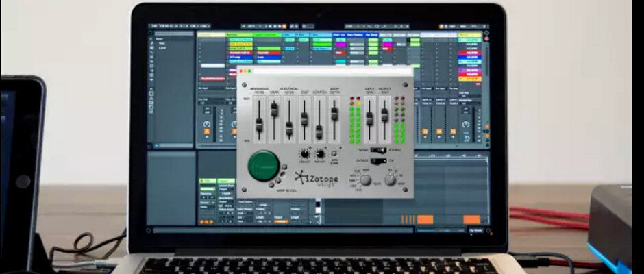Toggle the Mono/Stereo switch in Vinyl
The image size is (644, 274).
pos(378,150)
